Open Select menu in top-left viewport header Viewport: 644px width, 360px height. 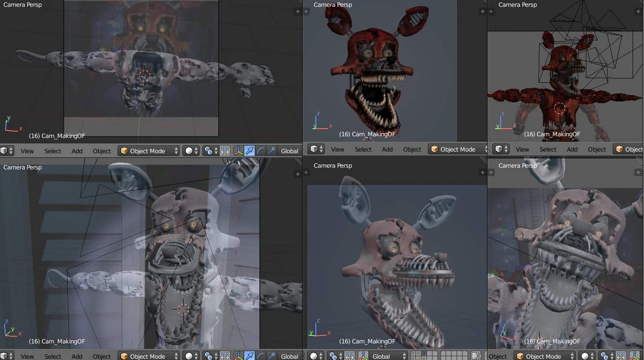pyautogui.click(x=53, y=151)
